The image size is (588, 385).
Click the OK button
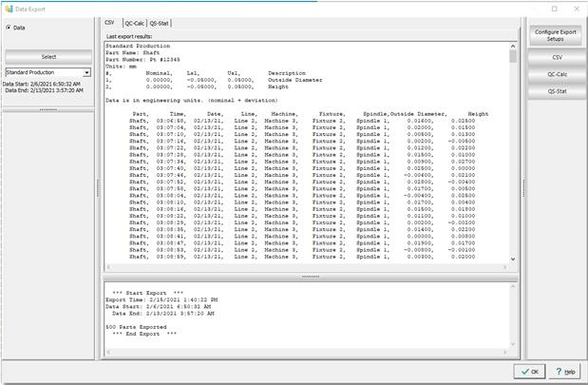(529, 372)
